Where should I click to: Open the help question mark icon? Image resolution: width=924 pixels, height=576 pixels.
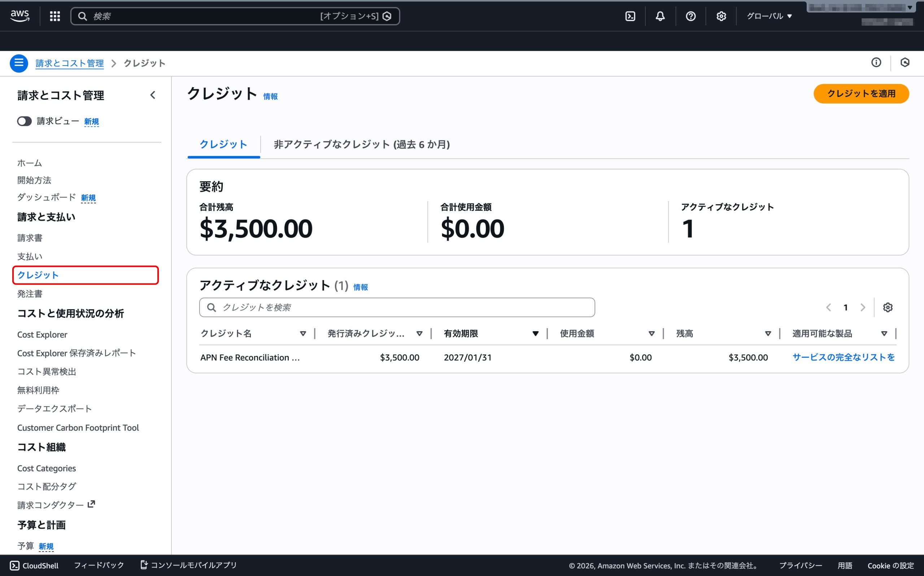click(x=690, y=16)
